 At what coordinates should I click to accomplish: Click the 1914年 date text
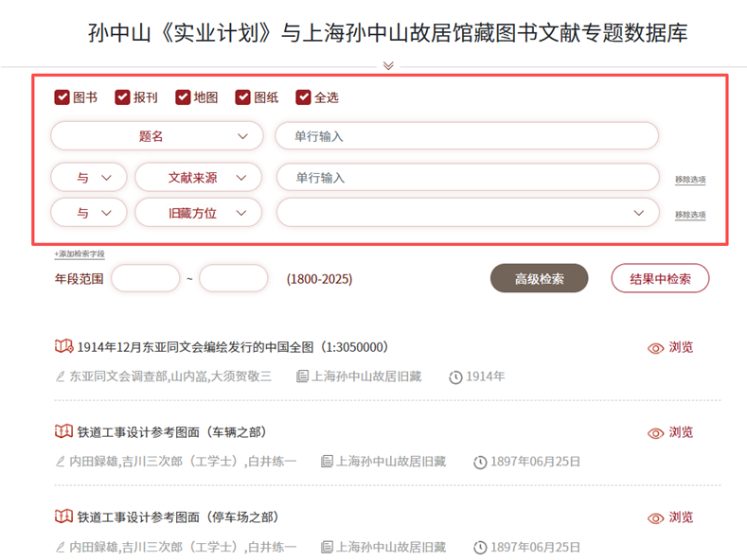[486, 376]
